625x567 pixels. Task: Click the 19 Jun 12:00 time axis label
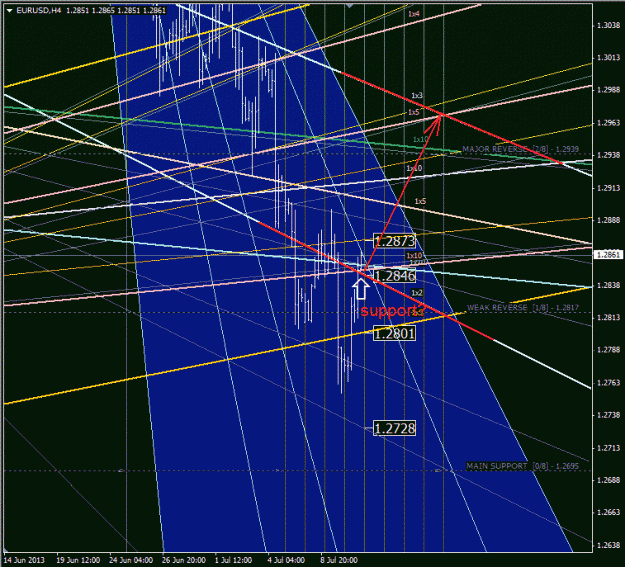pos(78,560)
